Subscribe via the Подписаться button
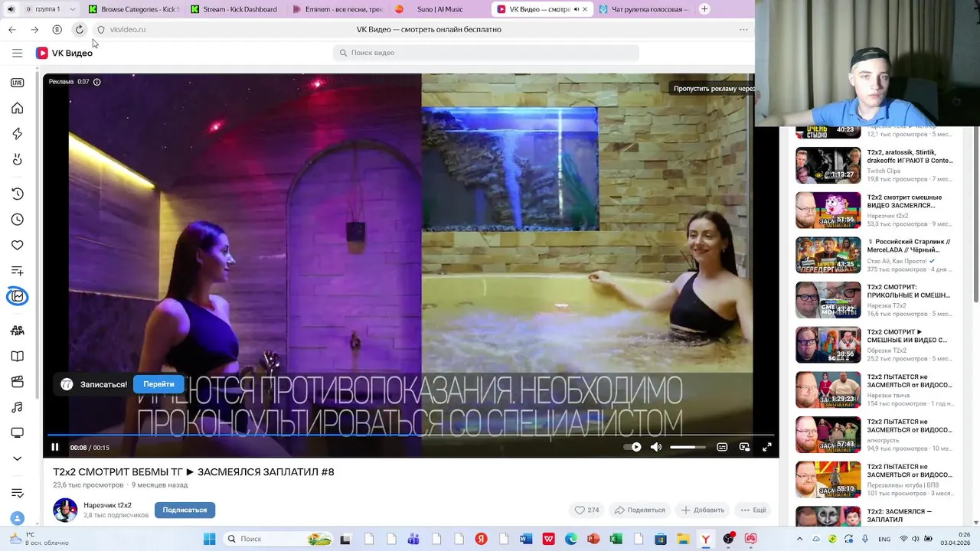Screen dimensions: 980x551 (x=185, y=510)
